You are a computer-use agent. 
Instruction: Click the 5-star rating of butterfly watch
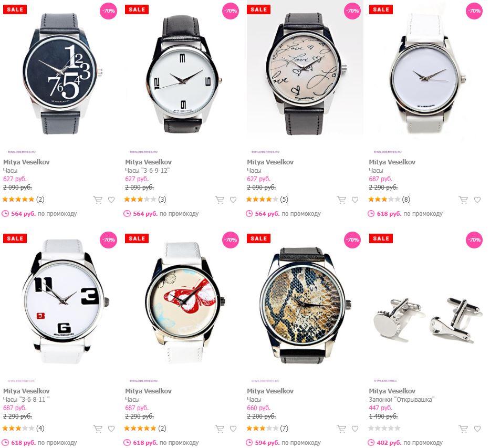tap(140, 429)
